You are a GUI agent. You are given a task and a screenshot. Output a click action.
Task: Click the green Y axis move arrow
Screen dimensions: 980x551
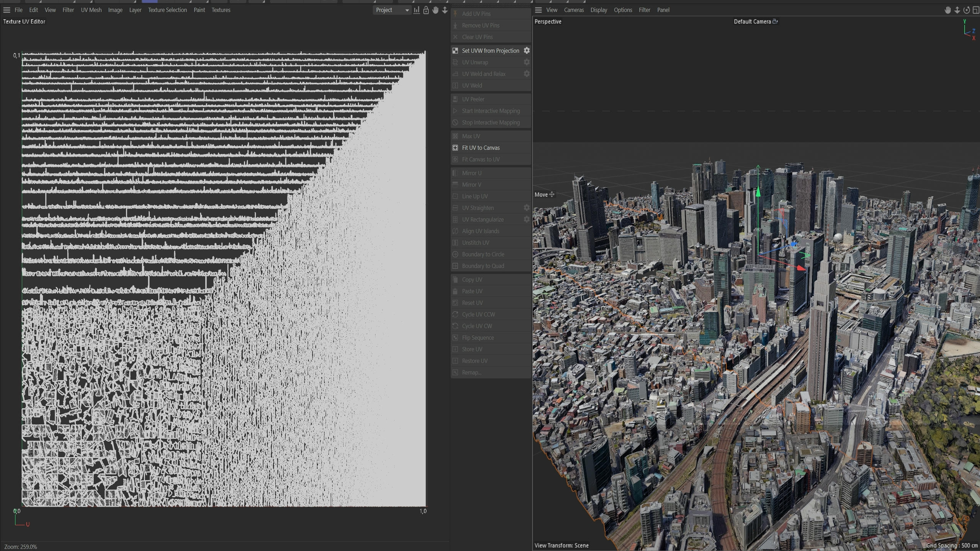(758, 191)
